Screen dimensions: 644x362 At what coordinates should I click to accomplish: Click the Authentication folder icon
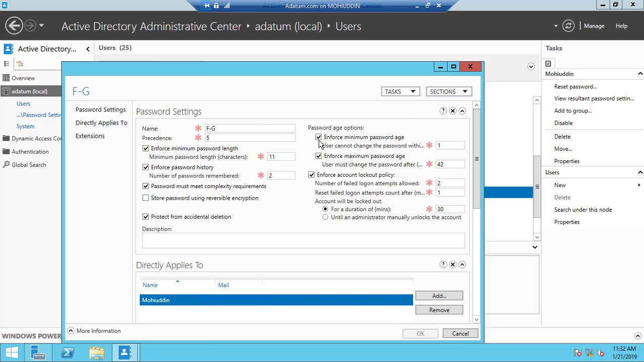(x=6, y=151)
